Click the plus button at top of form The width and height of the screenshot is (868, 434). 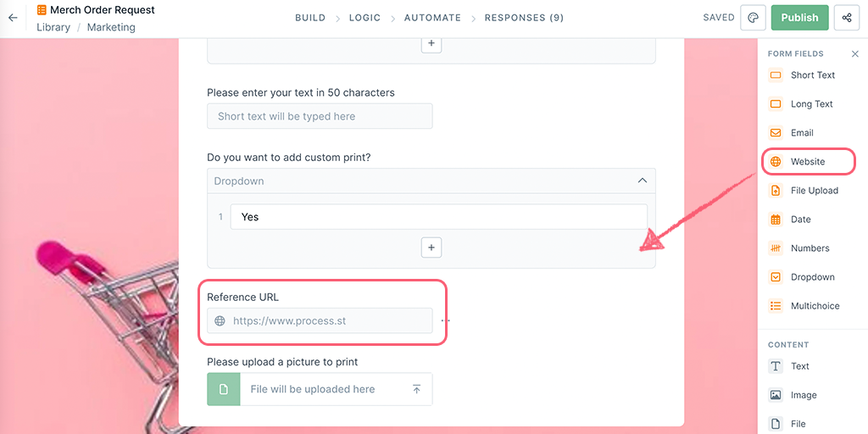pyautogui.click(x=431, y=44)
